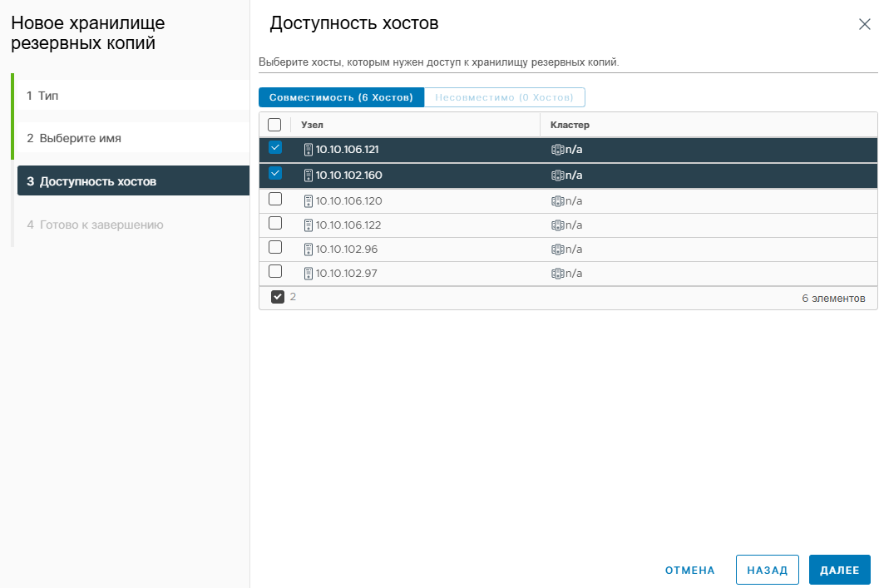The width and height of the screenshot is (879, 588).
Task: Select host address text 10.10.106.120
Action: pyautogui.click(x=348, y=201)
